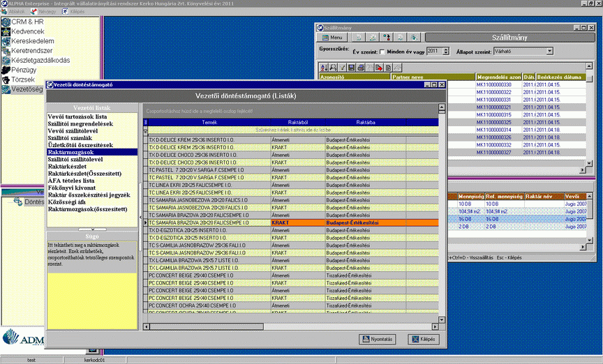Click the year 2011 spinner arrows
This screenshot has height=364, width=603.
pos(446,51)
